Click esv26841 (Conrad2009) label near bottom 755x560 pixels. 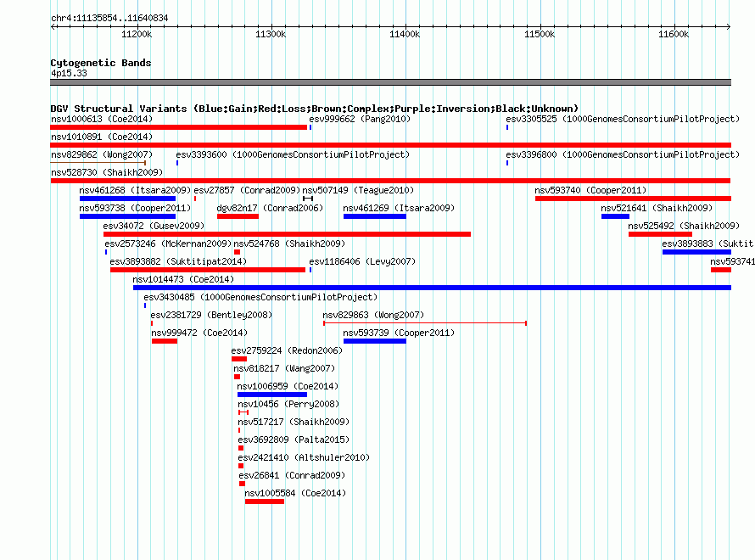pyautogui.click(x=292, y=475)
